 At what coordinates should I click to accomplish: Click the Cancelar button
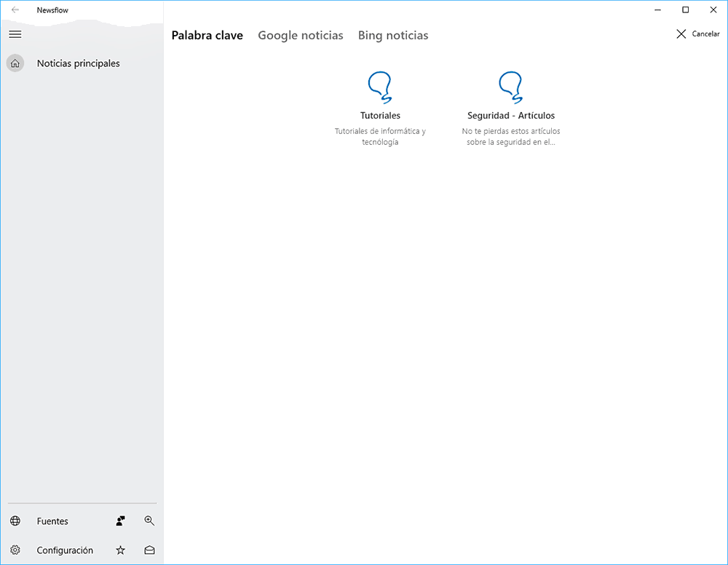click(697, 34)
